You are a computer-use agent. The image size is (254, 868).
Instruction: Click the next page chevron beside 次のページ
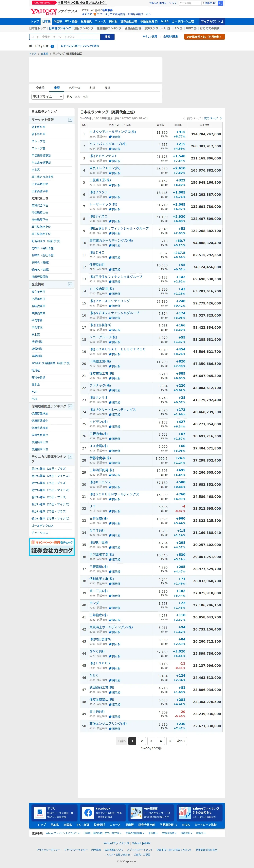click(x=221, y=118)
